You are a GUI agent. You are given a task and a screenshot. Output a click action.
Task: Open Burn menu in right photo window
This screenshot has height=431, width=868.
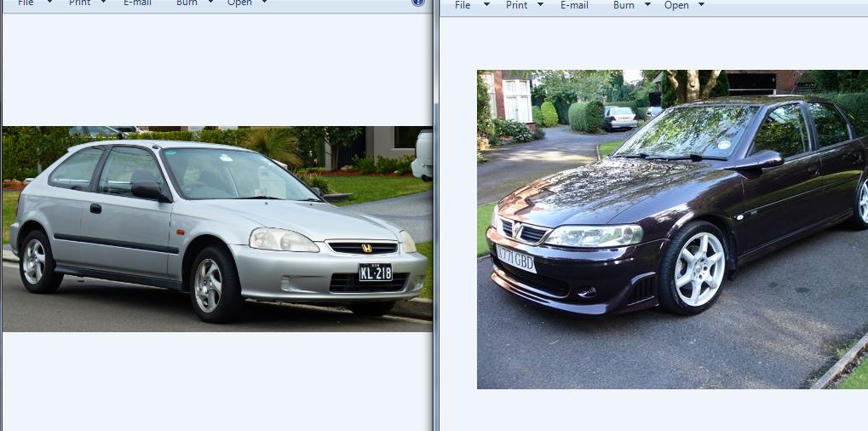(624, 5)
